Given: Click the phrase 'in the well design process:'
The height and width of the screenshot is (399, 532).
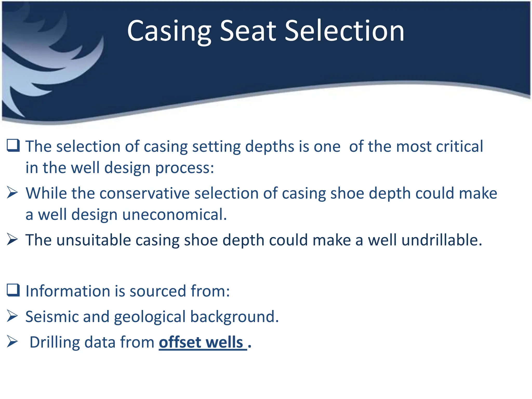Looking at the screenshot, I should click(120, 168).
